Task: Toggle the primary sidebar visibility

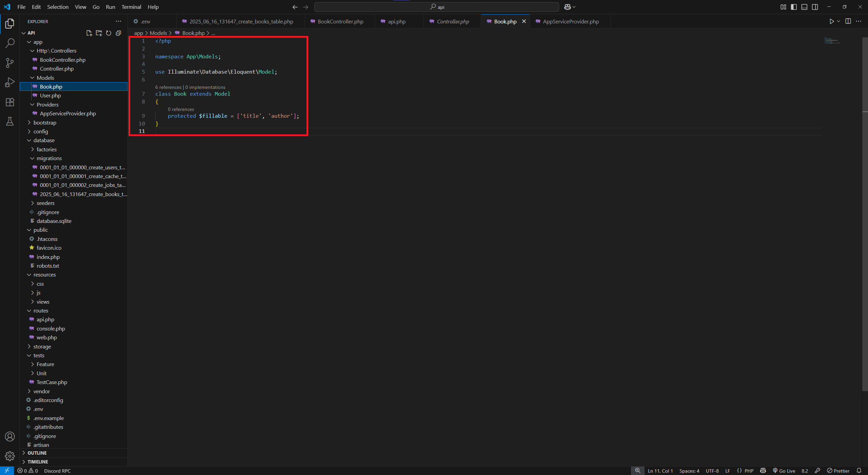Action: click(794, 7)
